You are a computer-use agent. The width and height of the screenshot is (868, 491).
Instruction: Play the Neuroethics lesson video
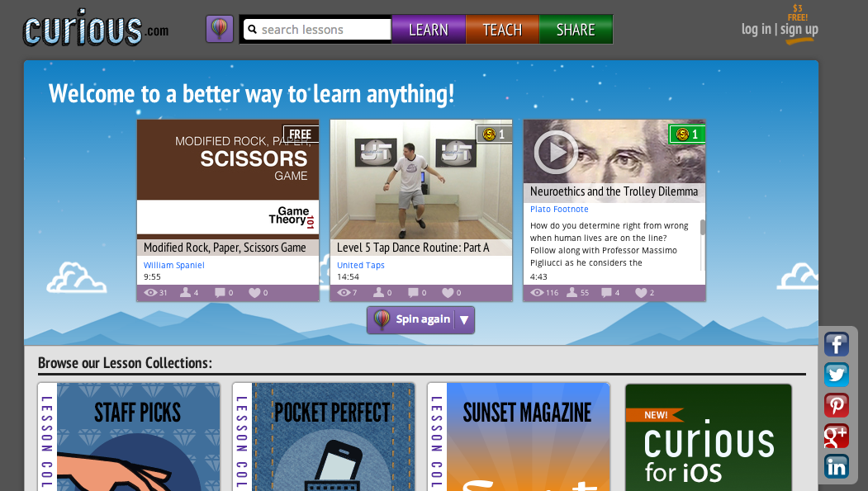556,152
